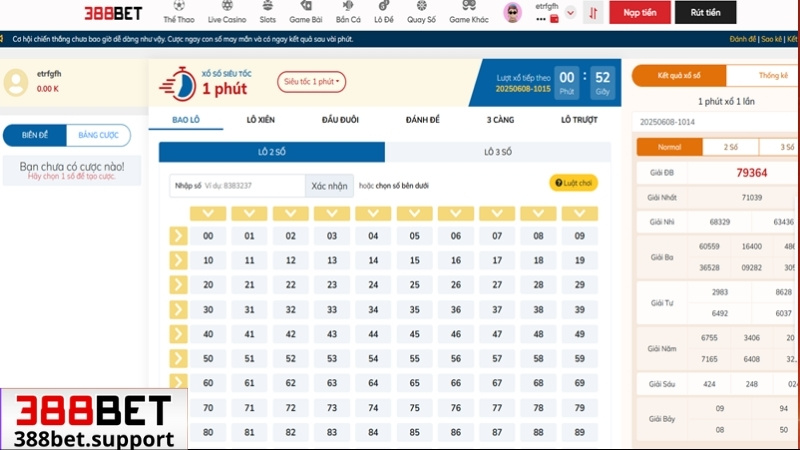
Task: Open the Bắn Cá fishing games
Action: click(x=347, y=13)
